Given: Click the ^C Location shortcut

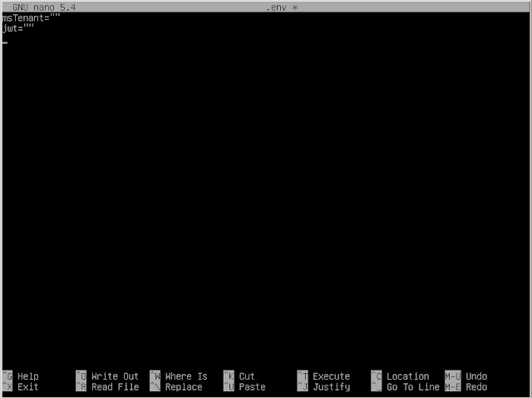Looking at the screenshot, I should coord(400,376).
